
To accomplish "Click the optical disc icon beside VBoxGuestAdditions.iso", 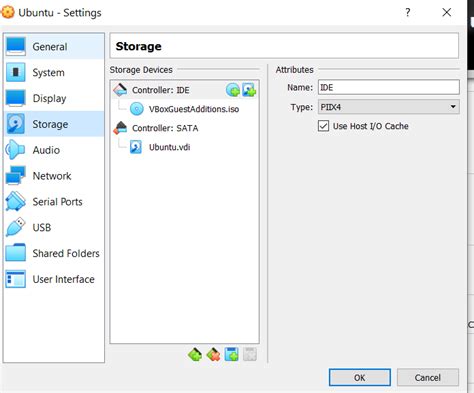I will [x=136, y=109].
